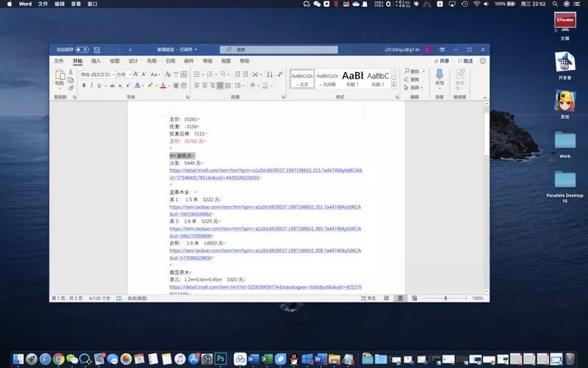This screenshot has width=588, height=368.
Task: Toggle underline formatting with U
Action: 99,85
